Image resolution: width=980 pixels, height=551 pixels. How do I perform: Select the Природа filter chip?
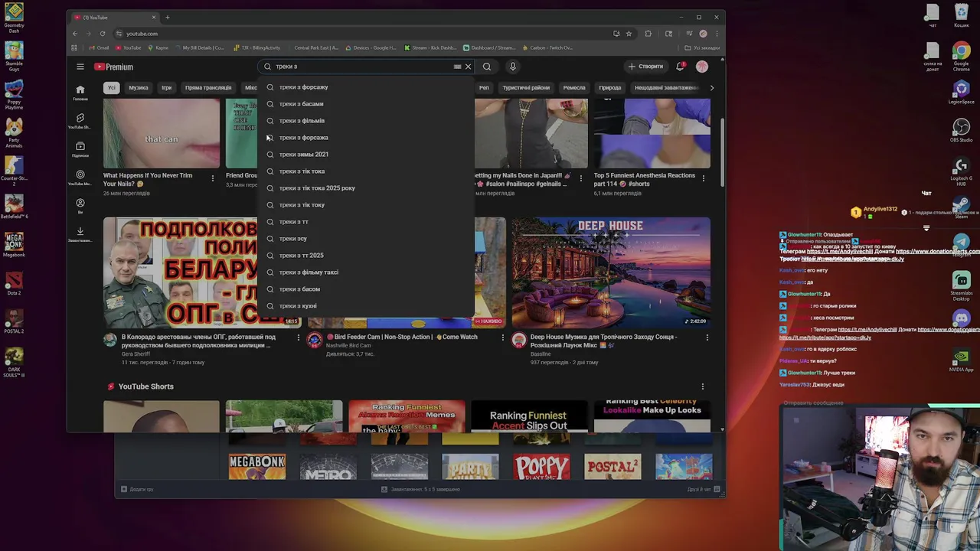coord(610,87)
